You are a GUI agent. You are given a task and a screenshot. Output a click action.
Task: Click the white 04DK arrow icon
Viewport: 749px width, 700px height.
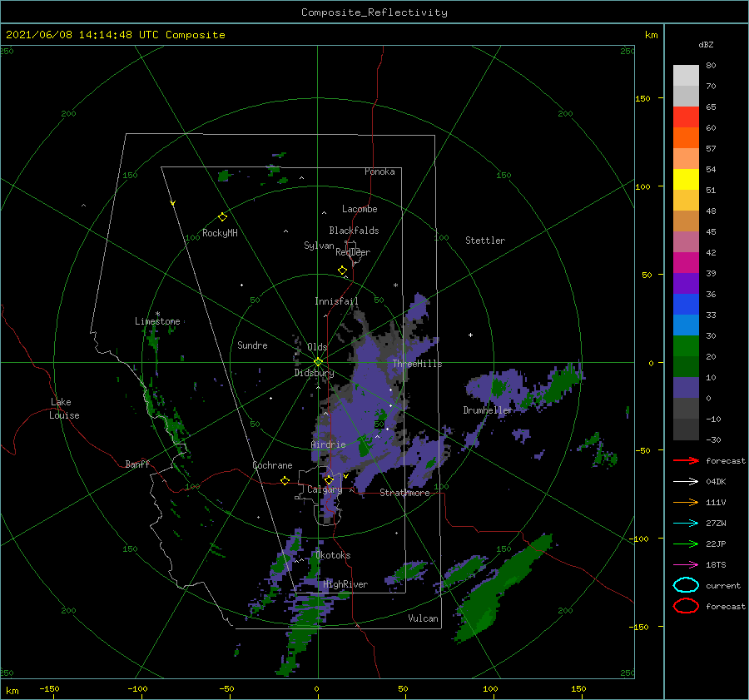686,481
